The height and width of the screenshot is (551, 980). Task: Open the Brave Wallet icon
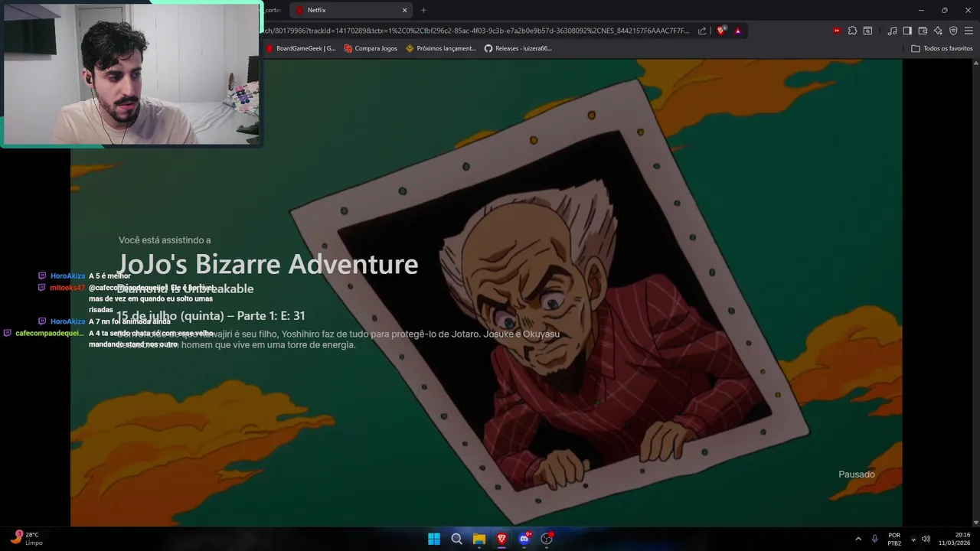[923, 31]
